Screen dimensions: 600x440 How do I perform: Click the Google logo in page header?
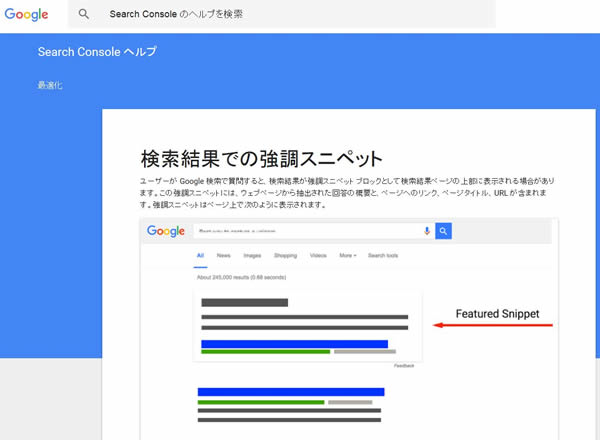(26, 14)
